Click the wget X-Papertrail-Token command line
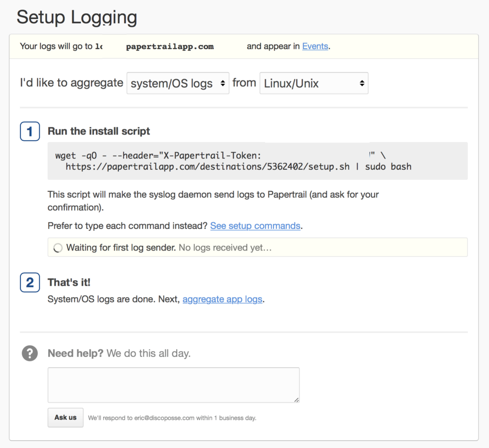The image size is (489, 448). point(221,155)
